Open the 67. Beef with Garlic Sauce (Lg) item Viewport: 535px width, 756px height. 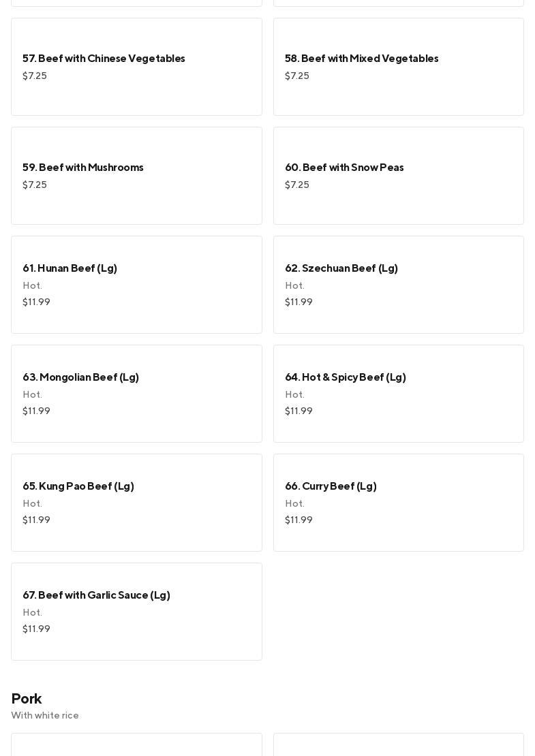136,612
